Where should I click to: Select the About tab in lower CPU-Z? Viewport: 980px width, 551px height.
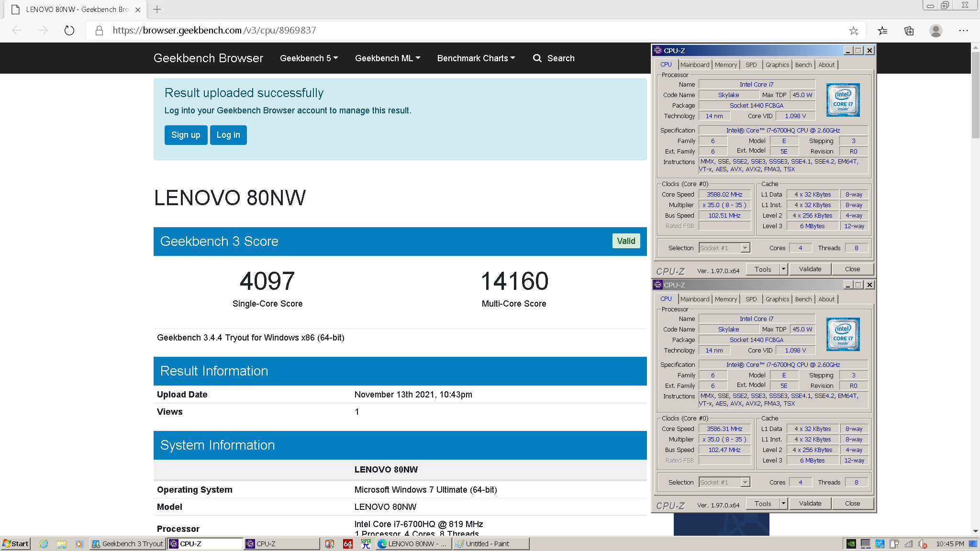click(x=826, y=299)
